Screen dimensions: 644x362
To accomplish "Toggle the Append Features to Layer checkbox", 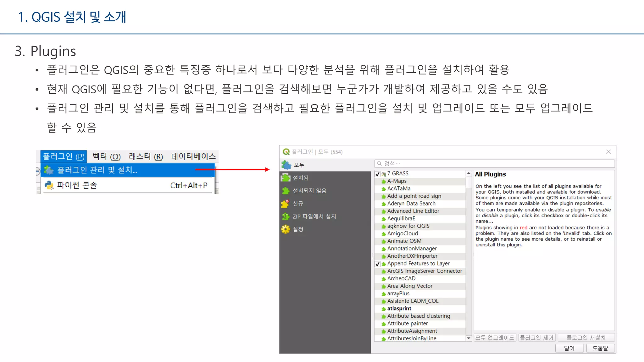I will (378, 264).
